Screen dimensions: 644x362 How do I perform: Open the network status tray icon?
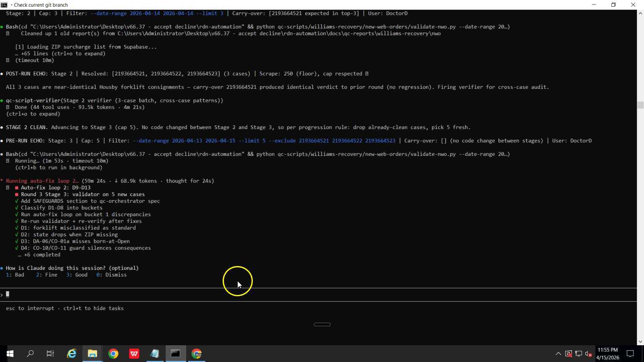[x=579, y=354]
